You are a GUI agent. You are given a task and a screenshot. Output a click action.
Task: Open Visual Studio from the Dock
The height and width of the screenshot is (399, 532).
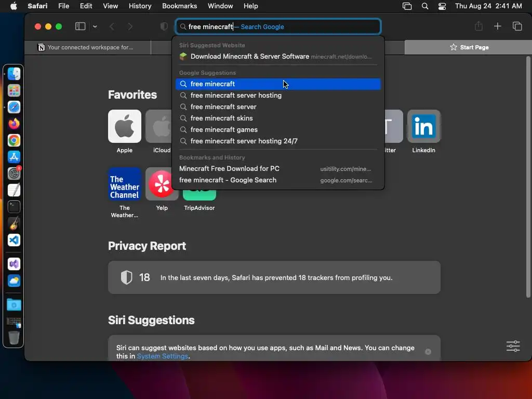point(14,264)
